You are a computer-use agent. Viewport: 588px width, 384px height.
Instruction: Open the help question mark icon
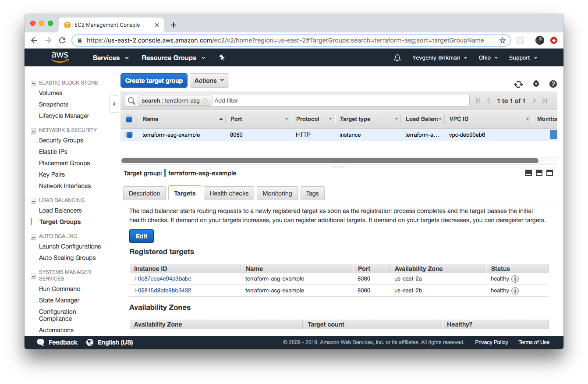click(x=553, y=84)
